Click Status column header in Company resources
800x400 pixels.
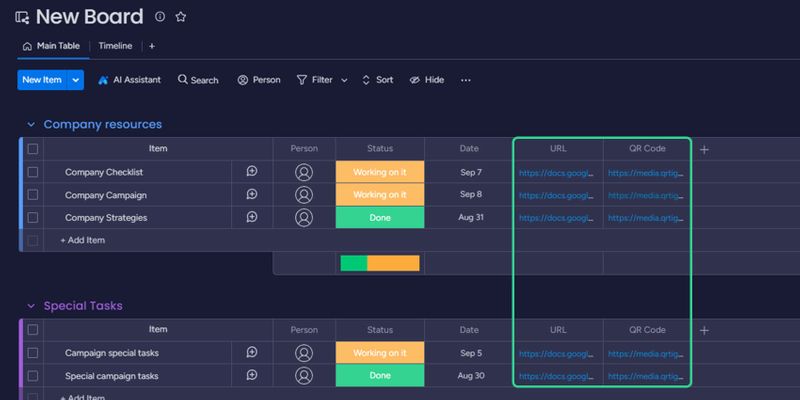click(x=380, y=148)
